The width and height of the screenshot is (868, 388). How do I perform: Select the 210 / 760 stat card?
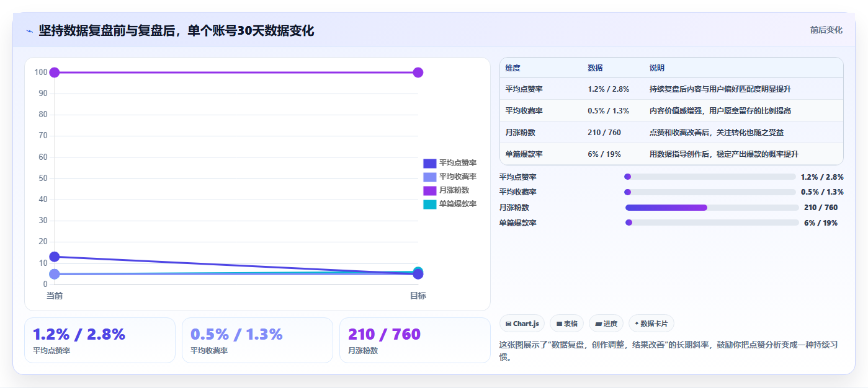click(x=415, y=340)
